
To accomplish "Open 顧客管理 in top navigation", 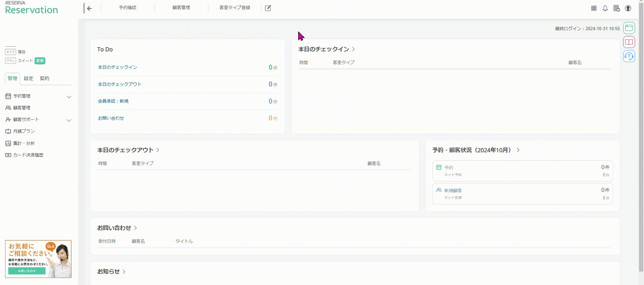I will point(181,8).
